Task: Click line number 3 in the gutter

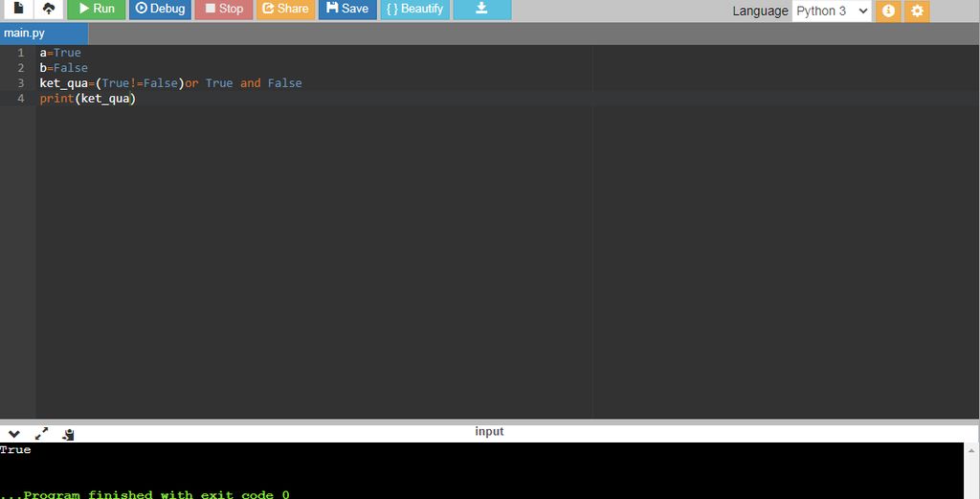Action: [21, 83]
